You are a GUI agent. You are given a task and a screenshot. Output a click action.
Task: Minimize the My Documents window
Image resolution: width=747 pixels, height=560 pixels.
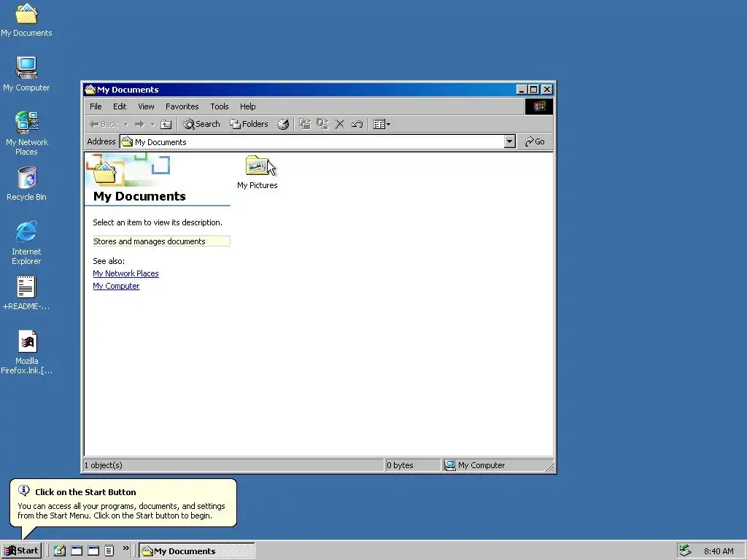point(522,90)
